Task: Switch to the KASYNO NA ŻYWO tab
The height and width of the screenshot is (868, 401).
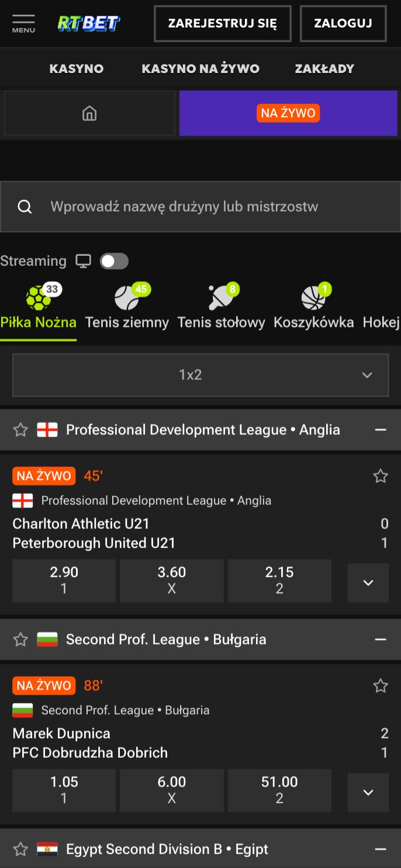Action: click(200, 68)
